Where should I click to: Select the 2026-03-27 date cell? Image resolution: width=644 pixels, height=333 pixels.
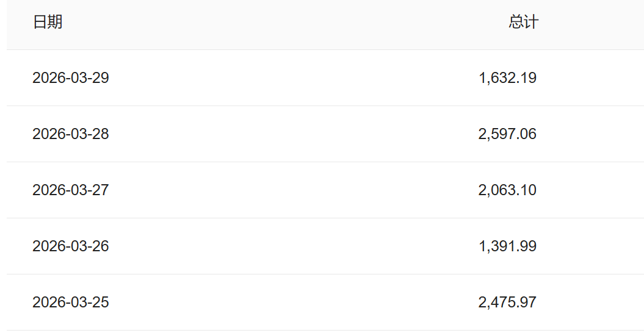pos(70,190)
